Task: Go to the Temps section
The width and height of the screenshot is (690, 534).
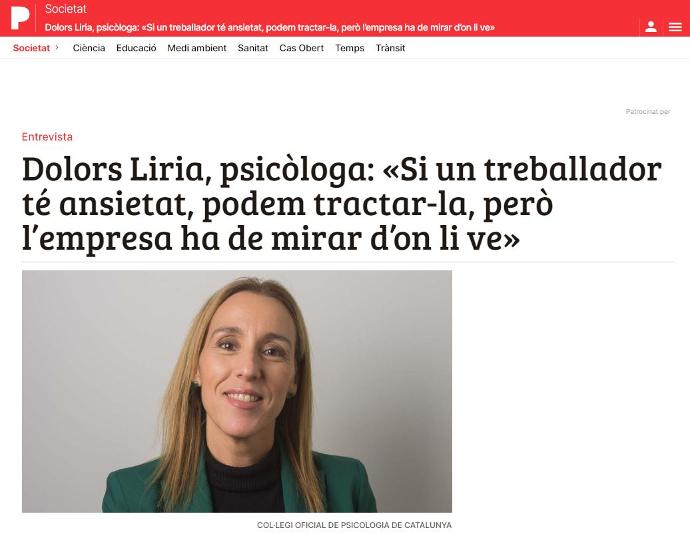Action: pos(350,48)
